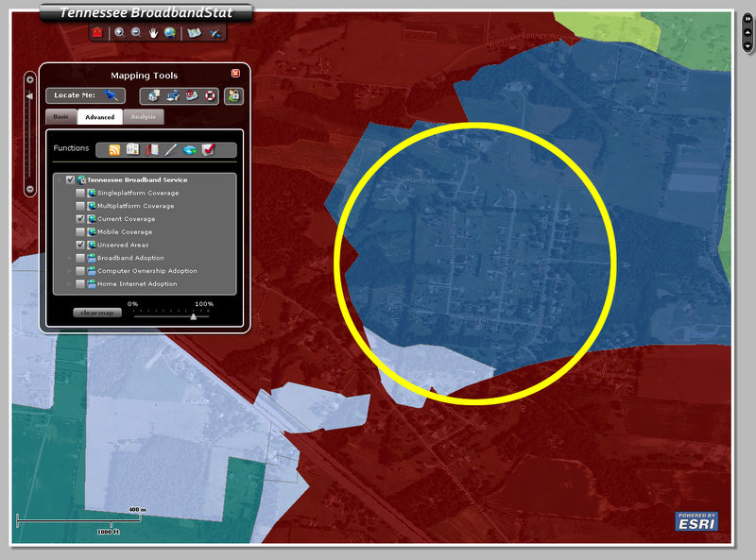Select the zoom in magnifier tool
756x560 pixels.
tap(120, 33)
